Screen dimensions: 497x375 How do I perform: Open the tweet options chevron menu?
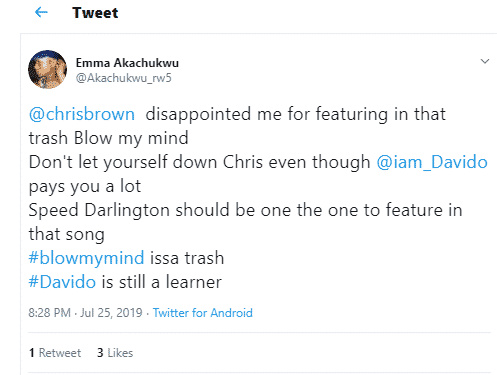coord(485,61)
